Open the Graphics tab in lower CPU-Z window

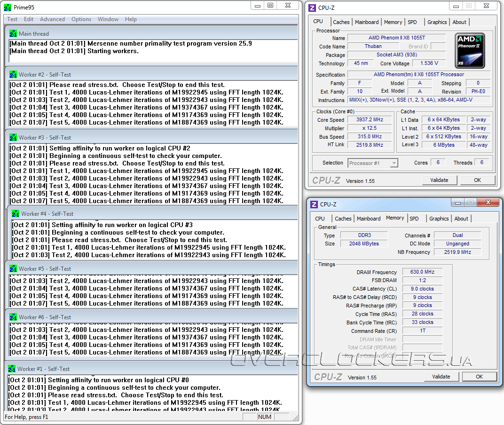[x=439, y=219]
